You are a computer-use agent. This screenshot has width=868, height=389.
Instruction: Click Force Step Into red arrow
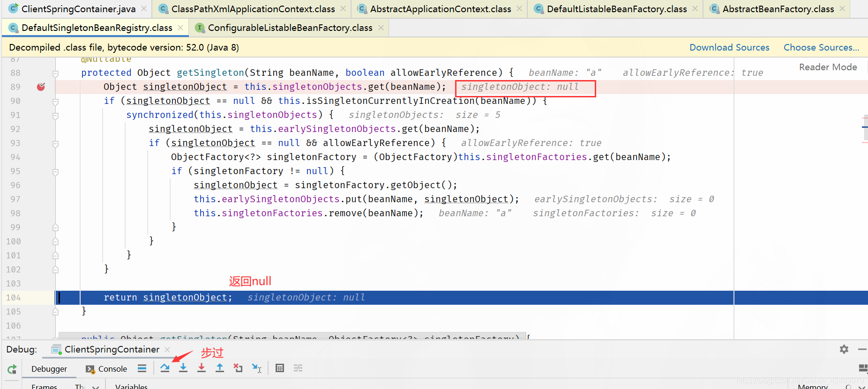tap(202, 368)
